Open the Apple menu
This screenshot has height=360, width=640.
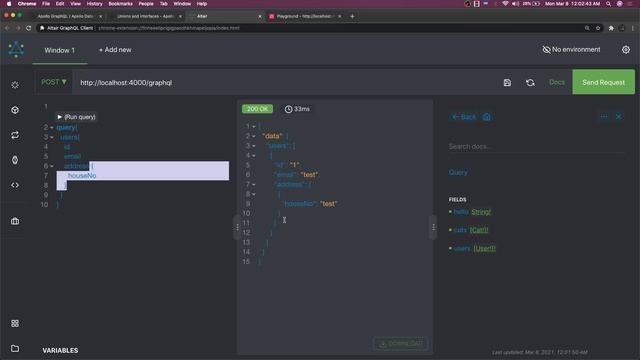point(9,4)
